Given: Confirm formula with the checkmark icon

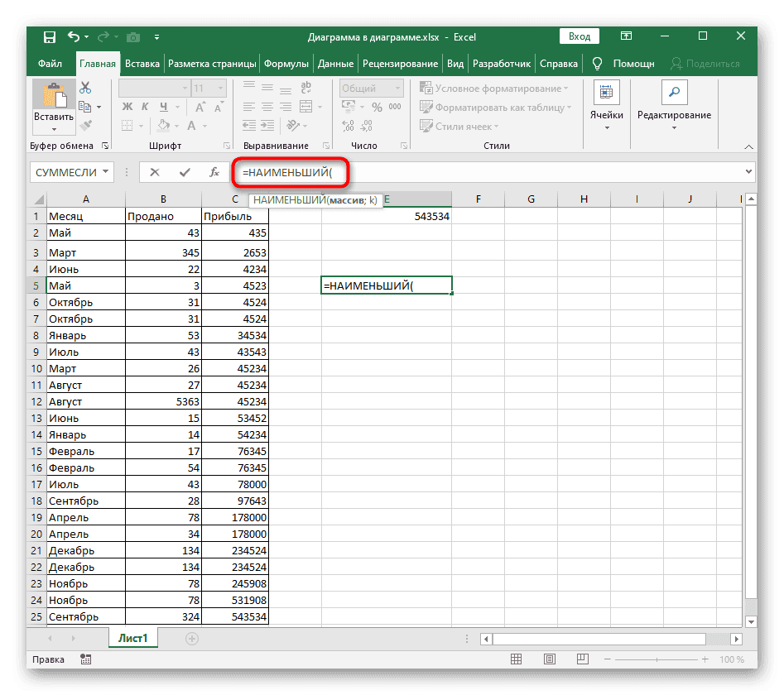Looking at the screenshot, I should click(x=185, y=172).
